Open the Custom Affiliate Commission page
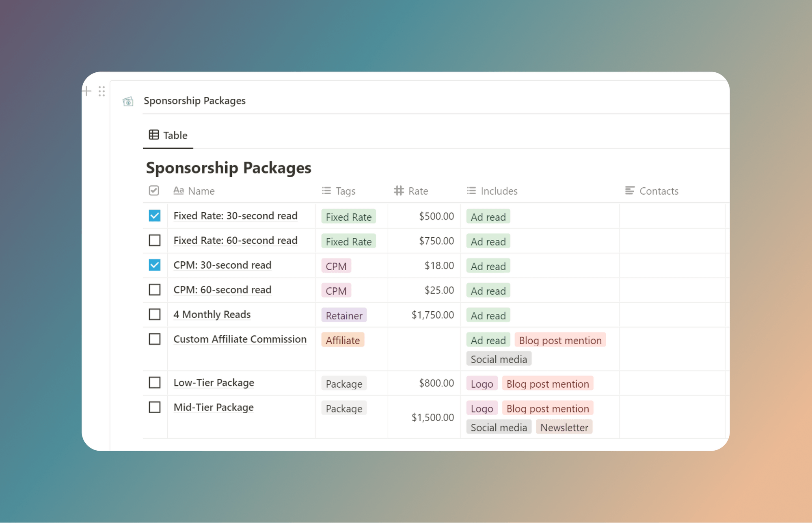The height and width of the screenshot is (523, 812). click(240, 339)
